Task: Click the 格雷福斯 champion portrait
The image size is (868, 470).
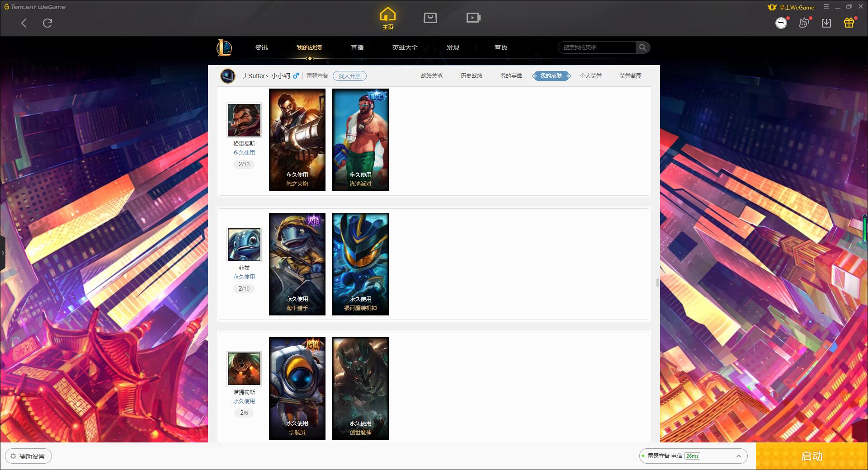Action: pyautogui.click(x=244, y=120)
